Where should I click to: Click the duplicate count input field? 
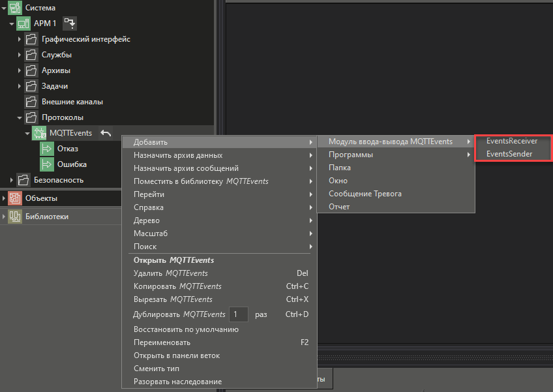coord(239,314)
